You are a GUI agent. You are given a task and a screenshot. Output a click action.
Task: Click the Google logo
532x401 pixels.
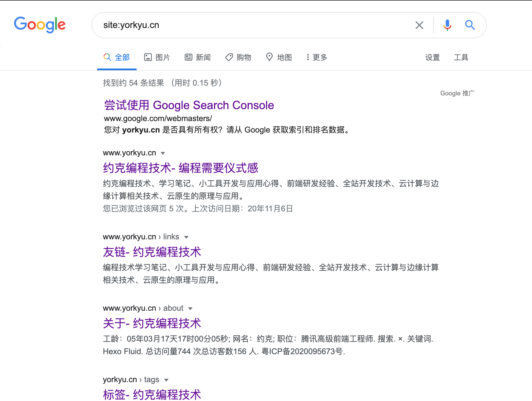[x=40, y=25]
